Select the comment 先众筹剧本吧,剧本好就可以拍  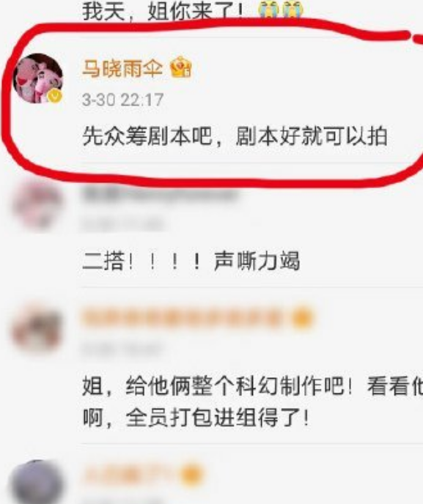[235, 136]
